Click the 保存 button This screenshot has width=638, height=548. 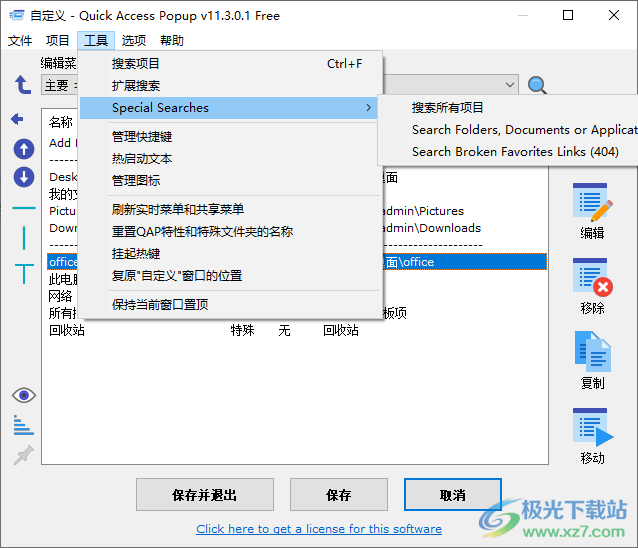(339, 495)
